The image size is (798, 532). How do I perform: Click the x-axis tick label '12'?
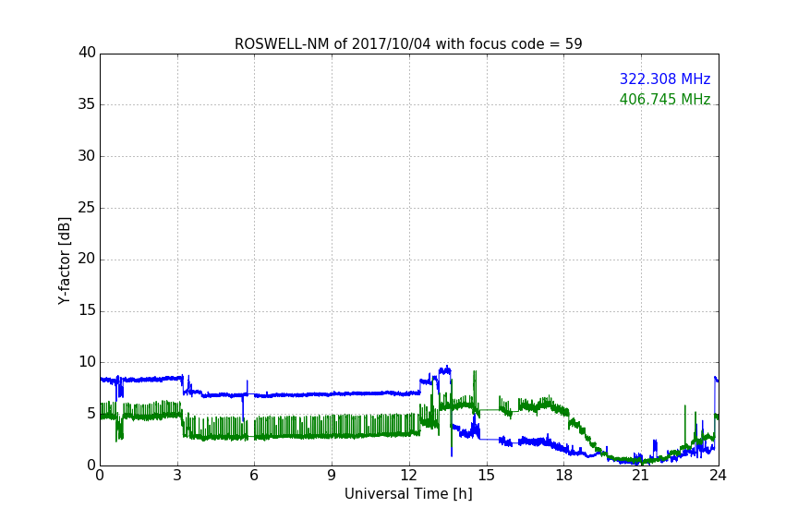[409, 476]
